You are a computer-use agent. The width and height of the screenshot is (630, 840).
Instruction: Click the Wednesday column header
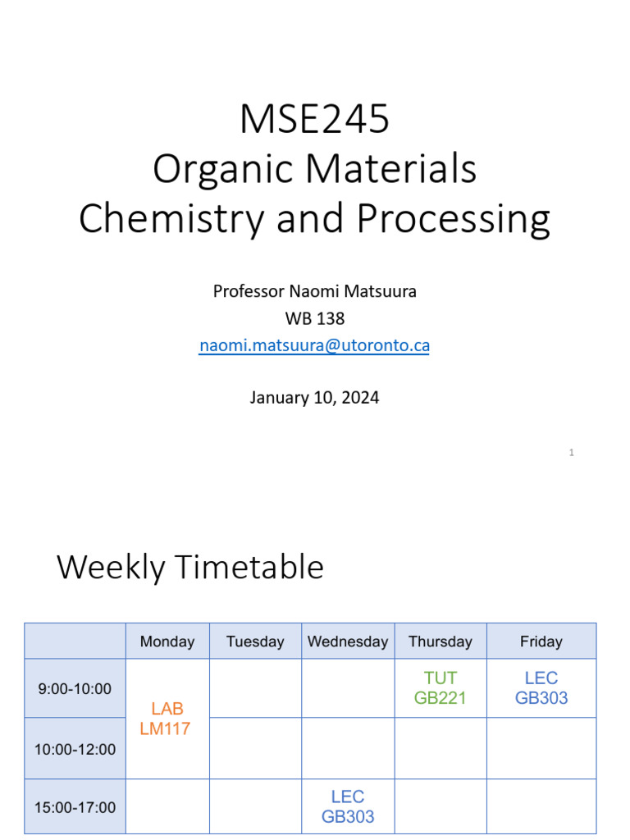click(348, 641)
